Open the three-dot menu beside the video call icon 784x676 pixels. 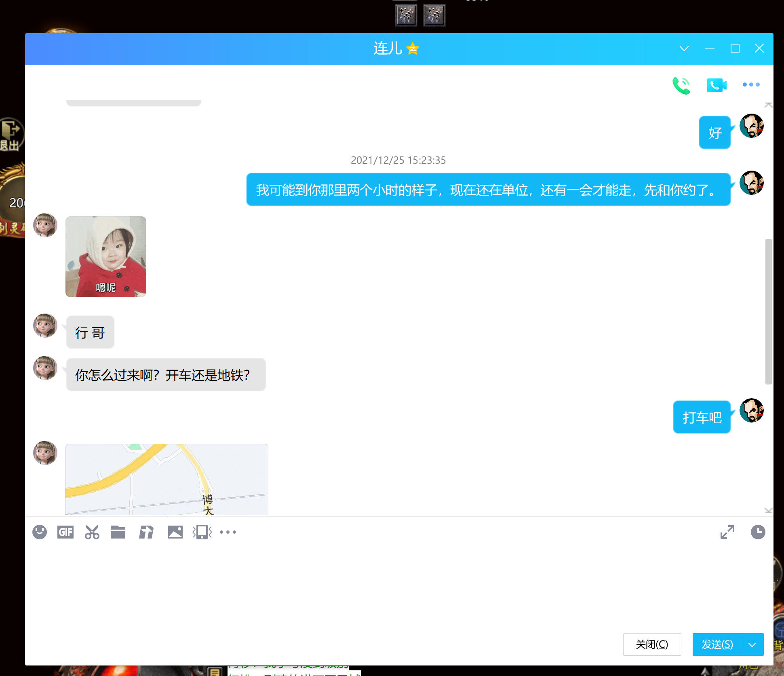[x=751, y=85]
